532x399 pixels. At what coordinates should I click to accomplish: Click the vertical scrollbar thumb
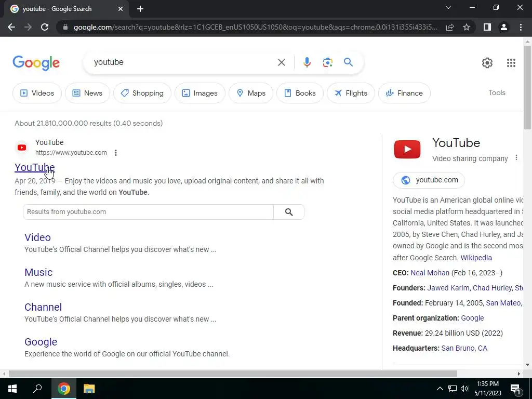click(x=527, y=87)
